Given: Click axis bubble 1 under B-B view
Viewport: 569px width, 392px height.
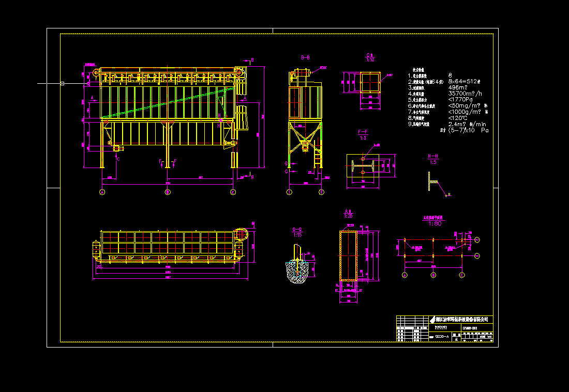Looking at the screenshot, I should coord(289,192).
